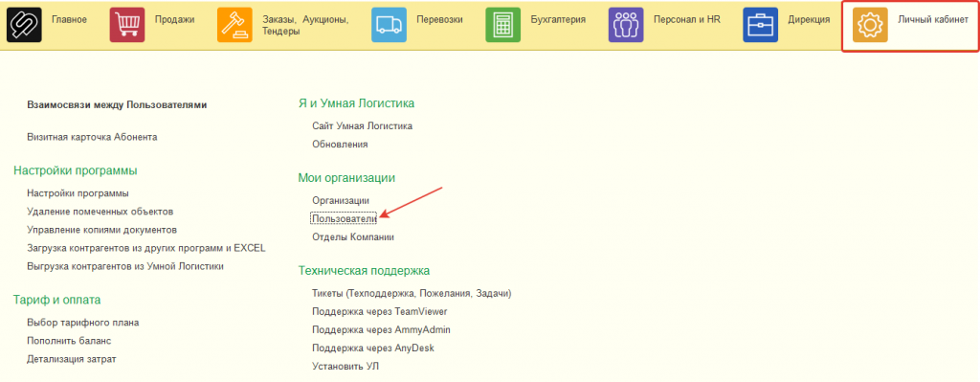Click the Техническая поддержка heading
980x382 pixels.
click(x=364, y=271)
